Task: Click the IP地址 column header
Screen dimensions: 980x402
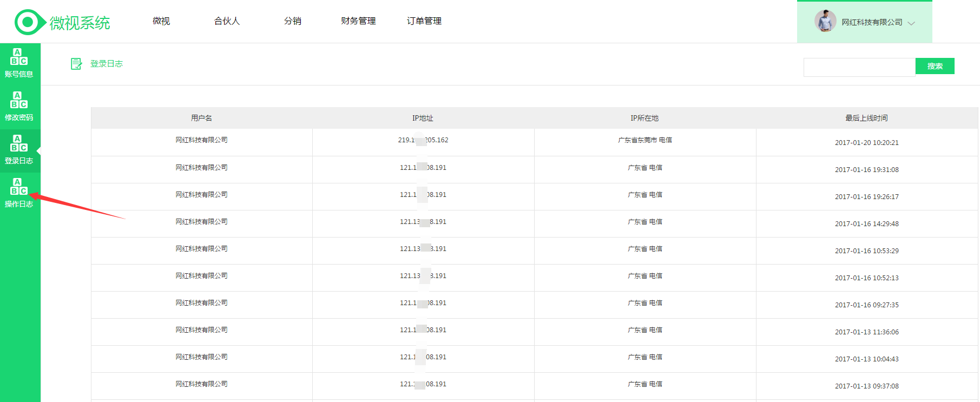Action: tap(423, 118)
